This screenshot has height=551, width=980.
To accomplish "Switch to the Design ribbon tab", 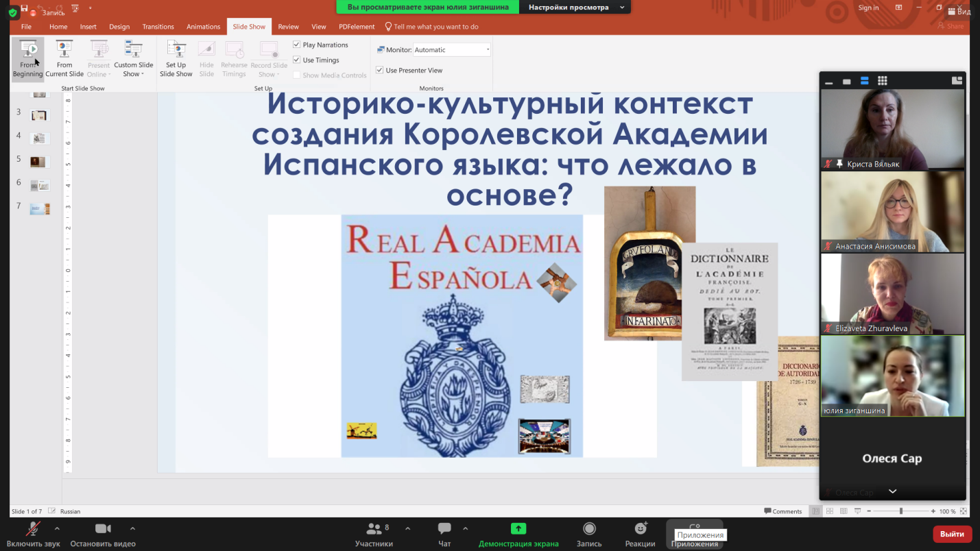I will (119, 27).
